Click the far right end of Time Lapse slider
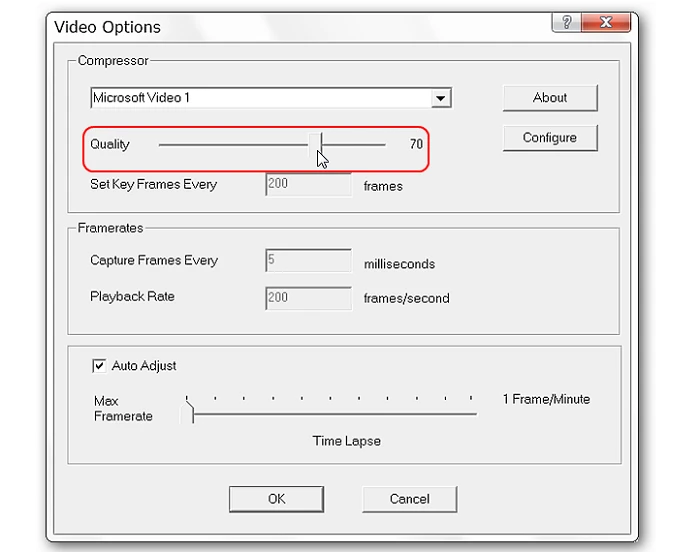This screenshot has height=552, width=700. point(472,411)
